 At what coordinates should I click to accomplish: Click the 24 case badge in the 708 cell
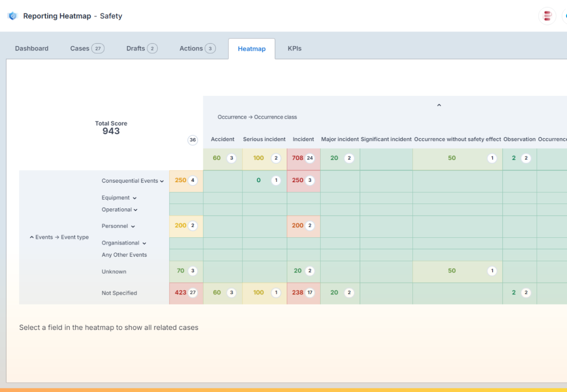pyautogui.click(x=309, y=158)
